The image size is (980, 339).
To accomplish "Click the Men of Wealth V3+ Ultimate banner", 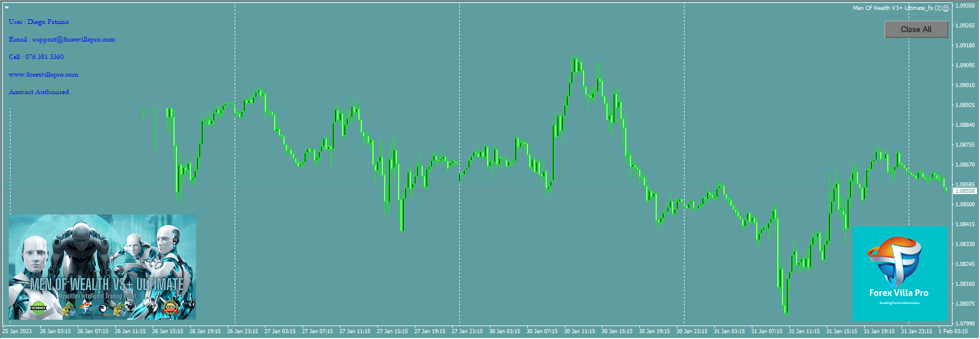I will point(102,267).
